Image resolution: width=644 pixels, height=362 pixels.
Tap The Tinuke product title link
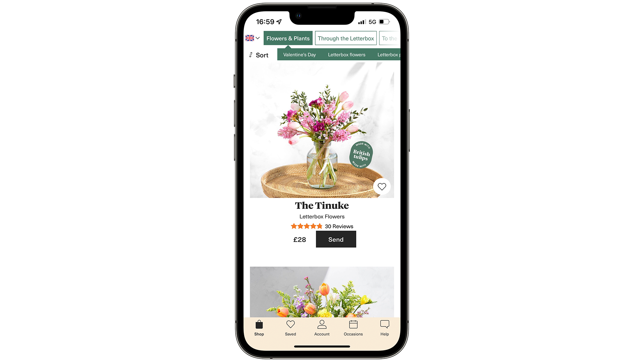click(x=322, y=205)
